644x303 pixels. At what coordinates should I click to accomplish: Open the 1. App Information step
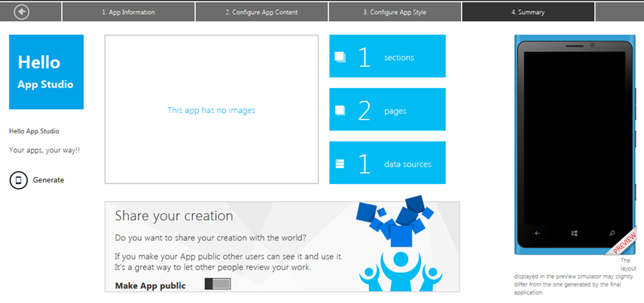(129, 12)
